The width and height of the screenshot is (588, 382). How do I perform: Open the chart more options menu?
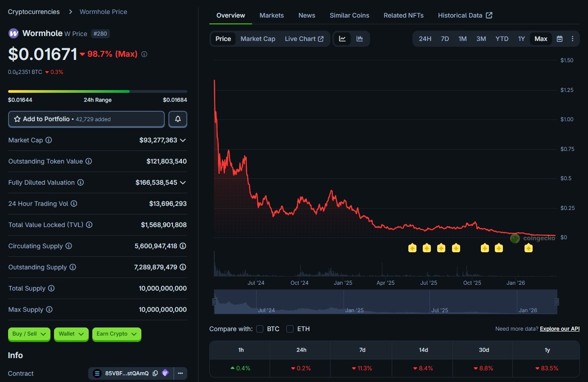572,39
